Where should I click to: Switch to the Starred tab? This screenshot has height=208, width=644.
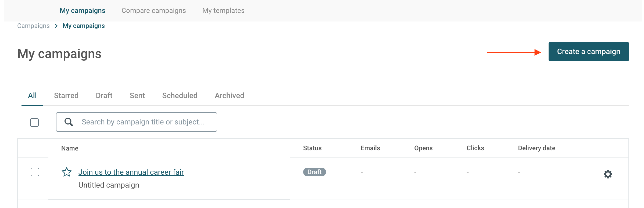66,96
